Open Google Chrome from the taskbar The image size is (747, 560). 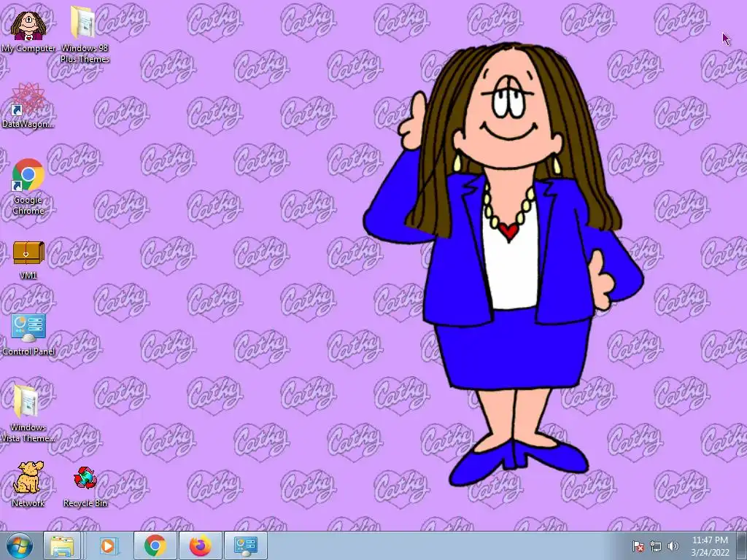pos(155,545)
